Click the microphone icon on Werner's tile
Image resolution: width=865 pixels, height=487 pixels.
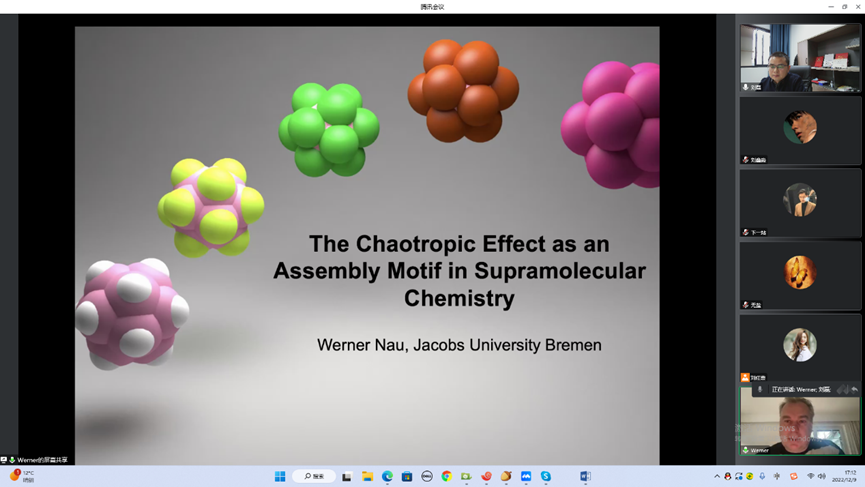point(746,450)
